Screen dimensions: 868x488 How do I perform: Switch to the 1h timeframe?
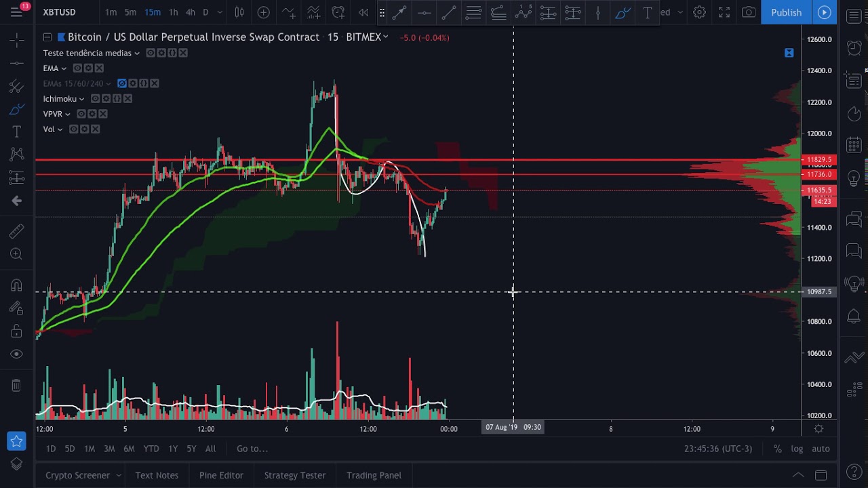point(173,12)
